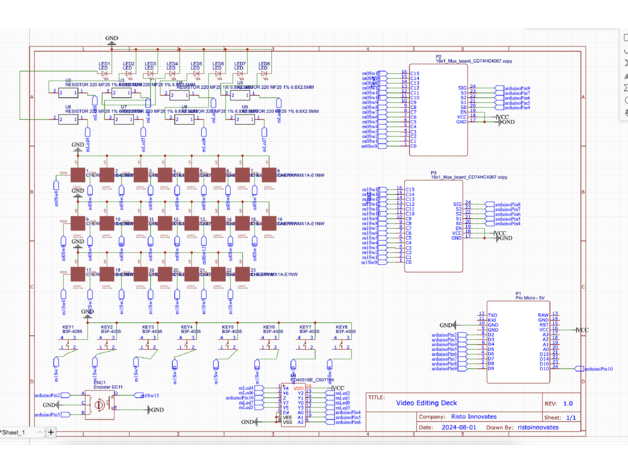This screenshot has height=472, width=628.
Task: Click the Video Editing Deck title text
Action: 434,402
